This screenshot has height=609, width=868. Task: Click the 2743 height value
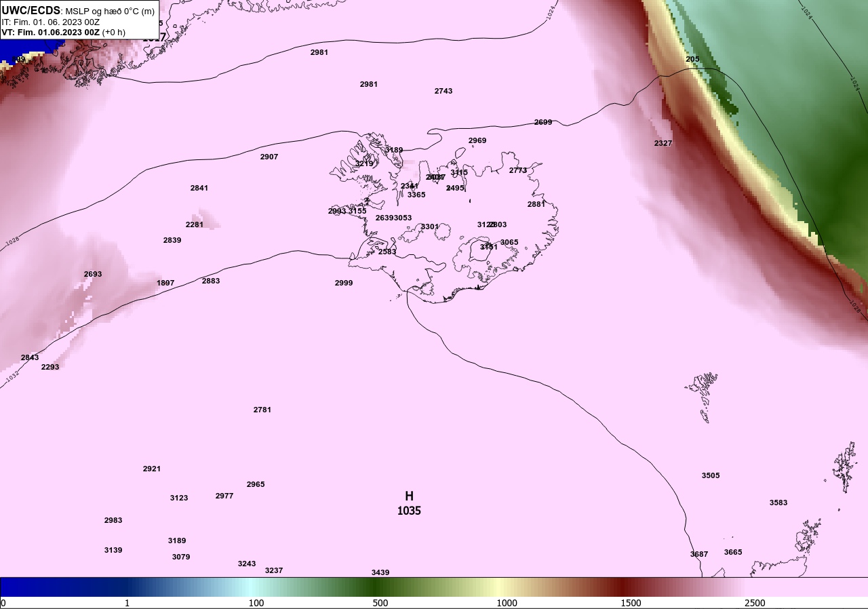point(443,91)
